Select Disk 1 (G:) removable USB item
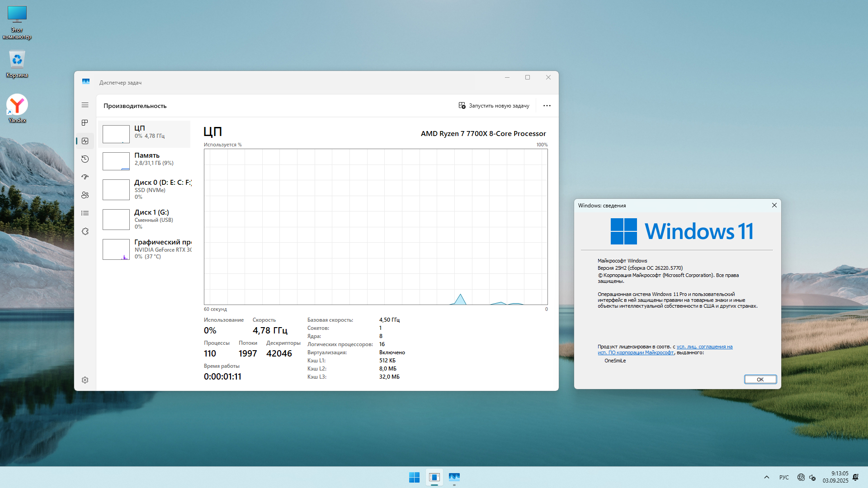This screenshot has height=488, width=868. click(x=145, y=219)
